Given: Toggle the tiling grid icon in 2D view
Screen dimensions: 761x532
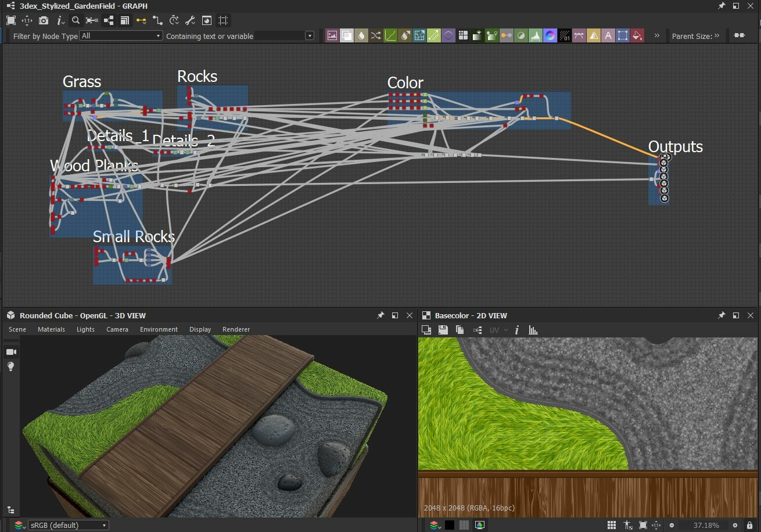Looking at the screenshot, I should [611, 525].
